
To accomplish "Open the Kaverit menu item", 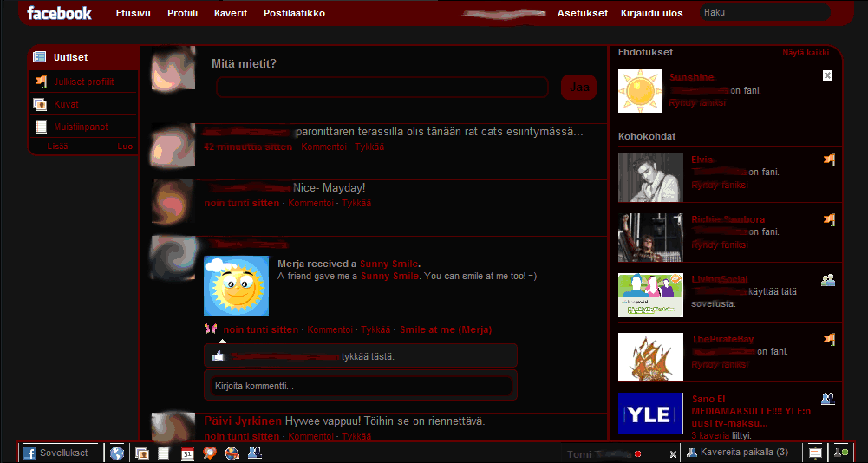I will (x=231, y=13).
